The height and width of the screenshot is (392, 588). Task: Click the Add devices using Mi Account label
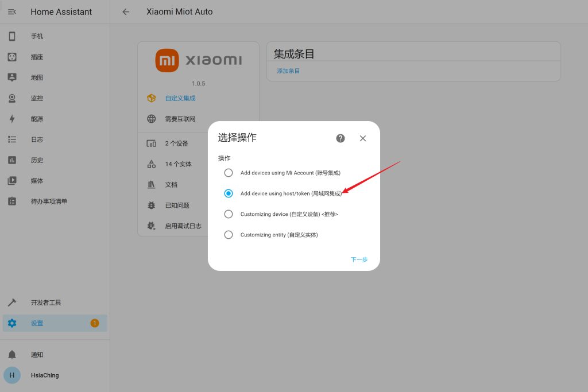tap(290, 173)
